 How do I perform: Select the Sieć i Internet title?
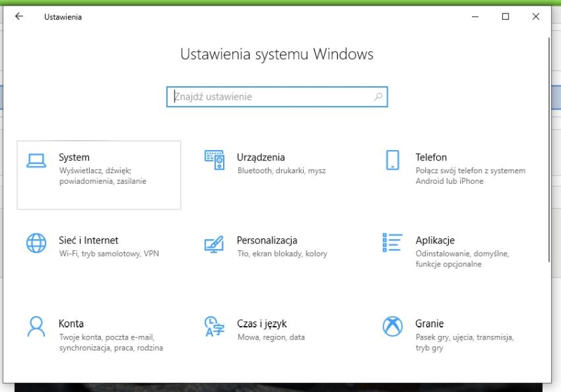[88, 241]
